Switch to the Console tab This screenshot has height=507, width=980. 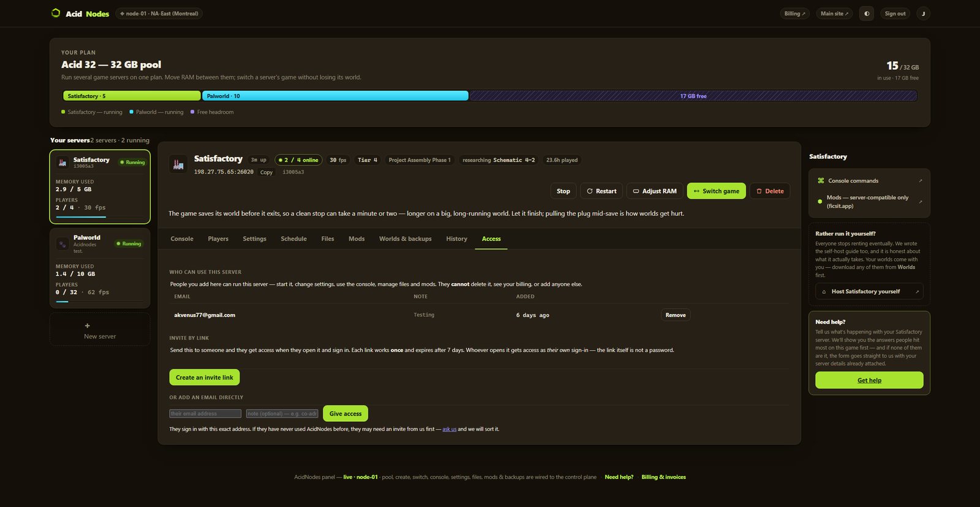pyautogui.click(x=182, y=239)
